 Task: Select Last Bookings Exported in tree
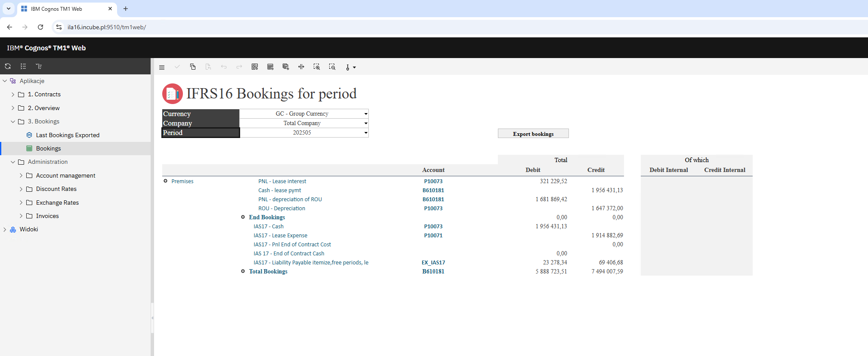(x=68, y=135)
